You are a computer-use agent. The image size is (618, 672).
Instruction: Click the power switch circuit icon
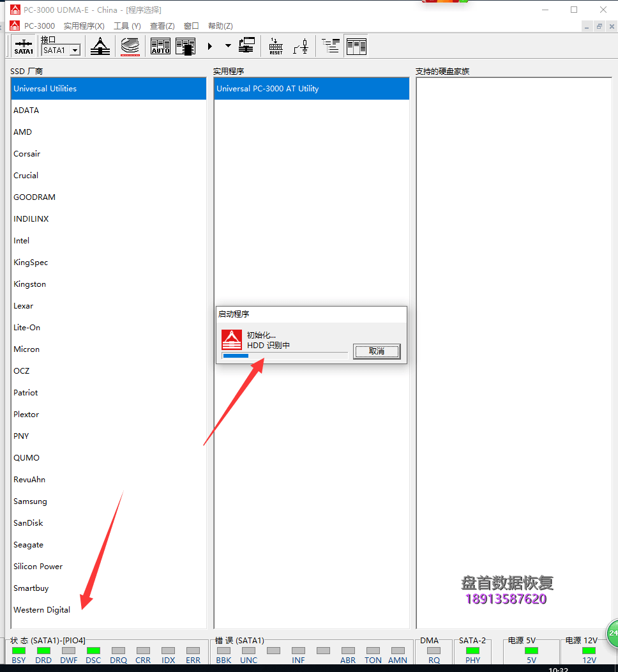301,46
